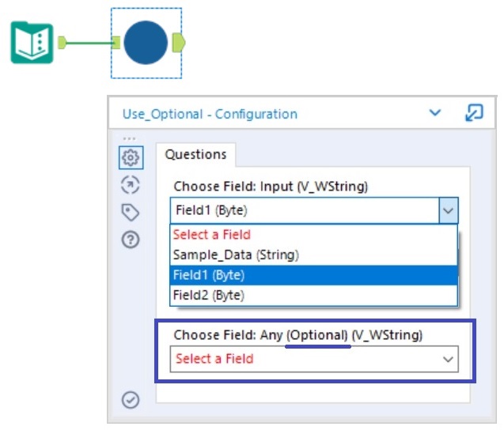504x430 pixels.
Task: Open the Navigation circular arrow icon
Action: click(131, 185)
